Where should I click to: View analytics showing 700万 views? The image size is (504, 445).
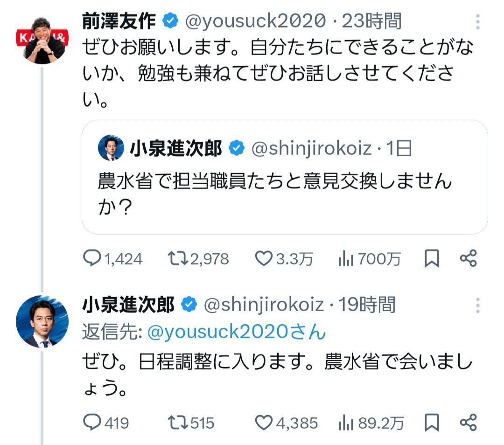pos(344,259)
